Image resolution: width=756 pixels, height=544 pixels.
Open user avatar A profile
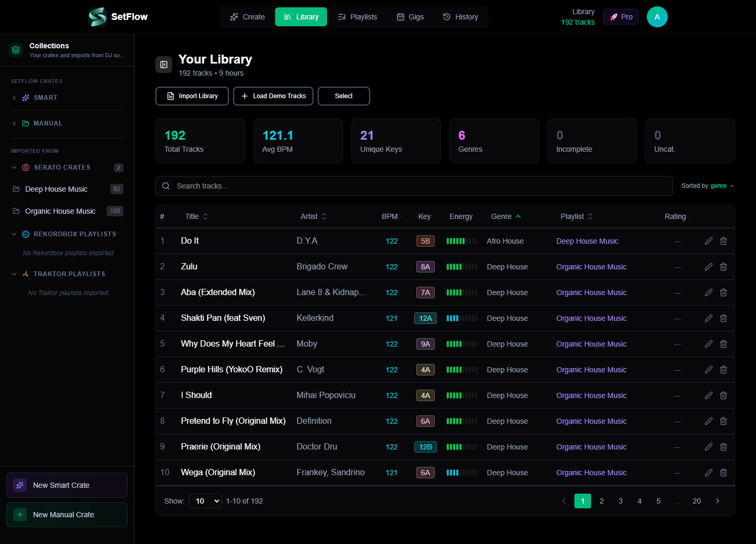tap(657, 17)
